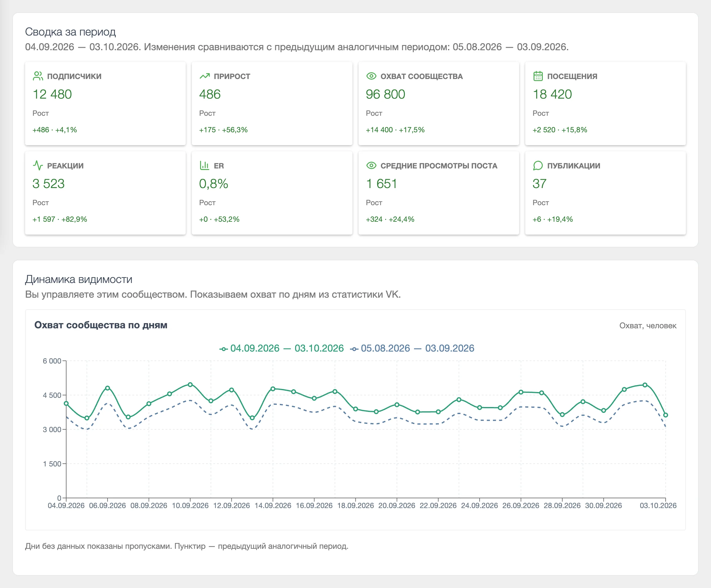The width and height of the screenshot is (711, 588).
Task: Click the chart title Охват сообщества по дням
Action: (x=101, y=325)
